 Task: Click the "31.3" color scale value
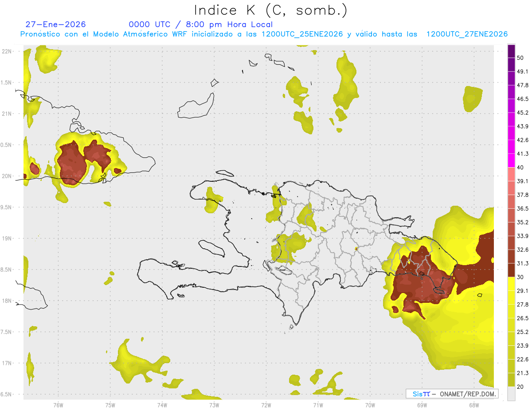tap(523, 263)
